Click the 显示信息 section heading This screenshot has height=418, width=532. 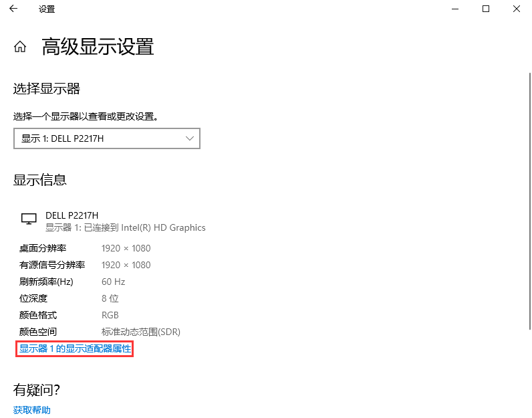40,180
